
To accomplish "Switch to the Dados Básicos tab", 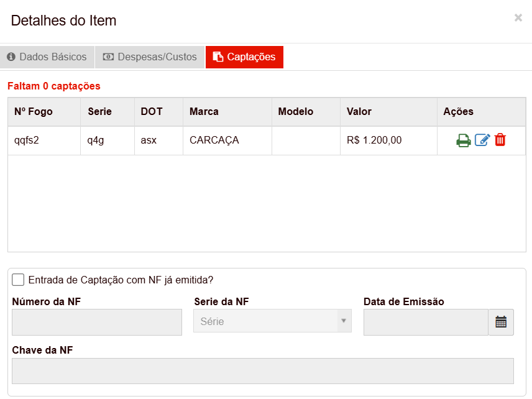I will [47, 57].
